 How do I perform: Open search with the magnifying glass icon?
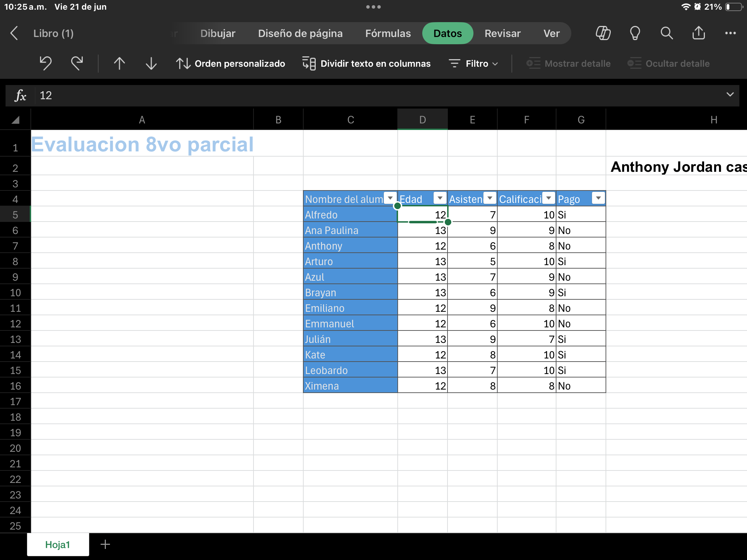[x=666, y=34]
